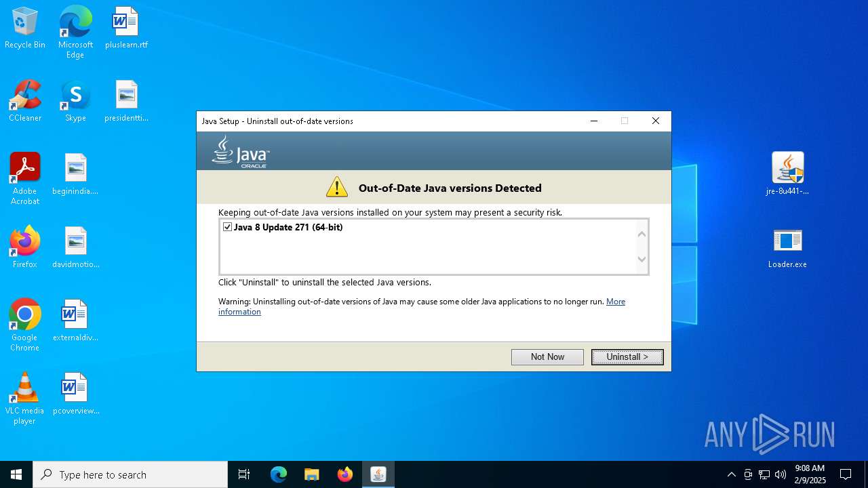Select jre-8u441 installer desktop icon
This screenshot has height=488, width=868.
tap(787, 174)
